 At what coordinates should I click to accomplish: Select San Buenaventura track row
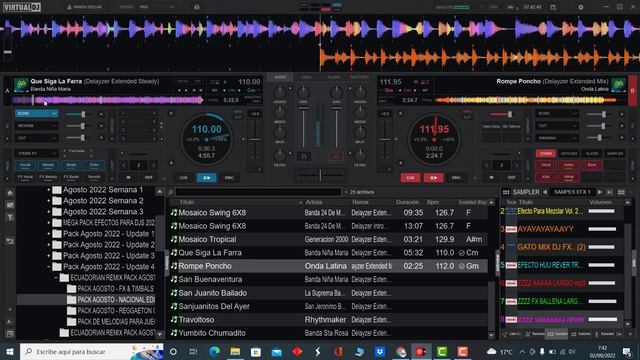click(329, 279)
